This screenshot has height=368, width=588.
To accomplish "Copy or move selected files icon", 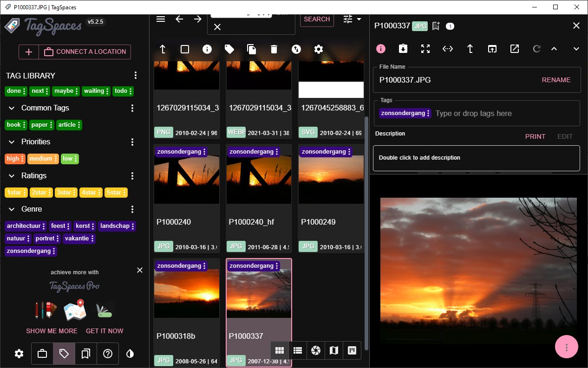I will pos(252,49).
